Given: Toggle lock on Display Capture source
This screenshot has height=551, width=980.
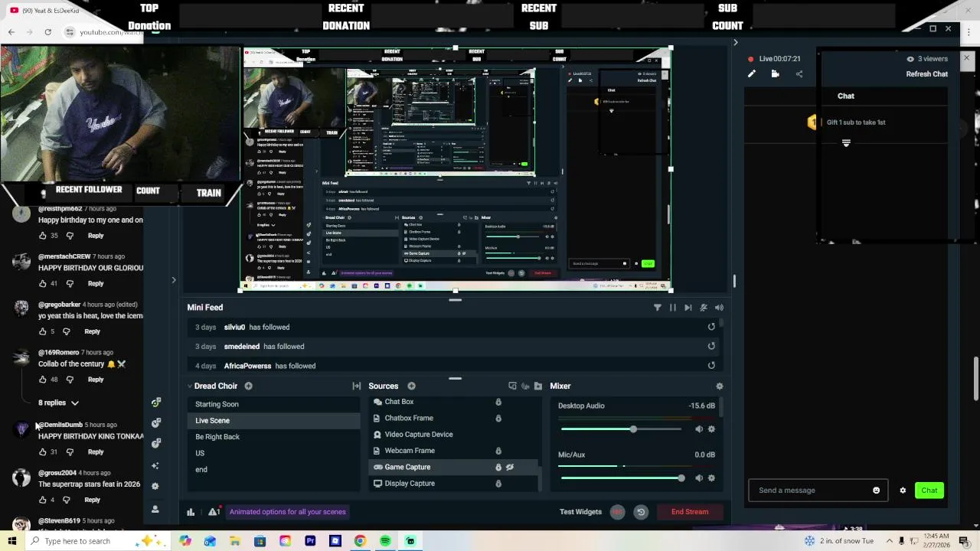Looking at the screenshot, I should coord(498,484).
